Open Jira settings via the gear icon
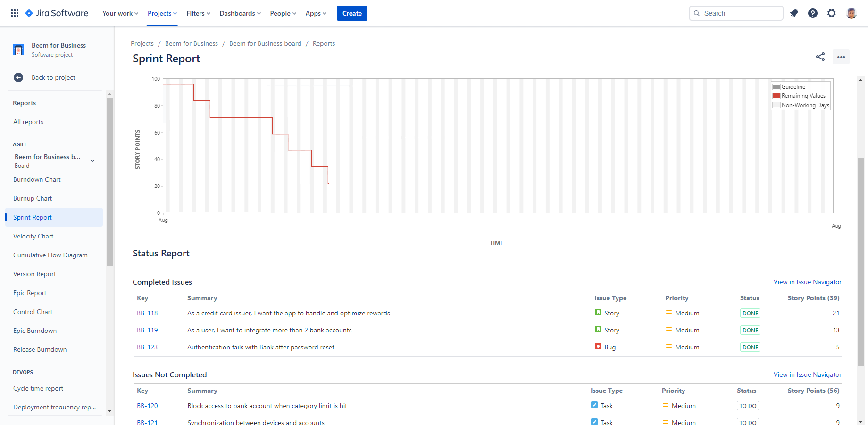868x425 pixels. [832, 13]
